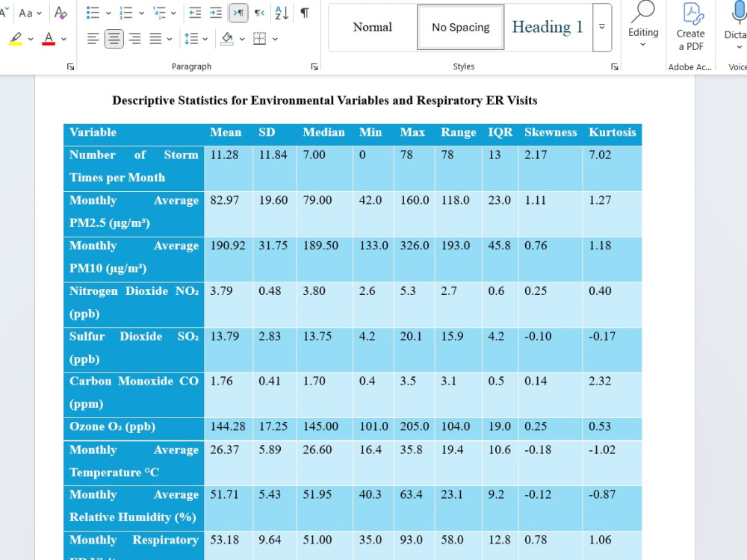The height and width of the screenshot is (560, 747).
Task: Open Font dialog launcher
Action: pyautogui.click(x=70, y=66)
